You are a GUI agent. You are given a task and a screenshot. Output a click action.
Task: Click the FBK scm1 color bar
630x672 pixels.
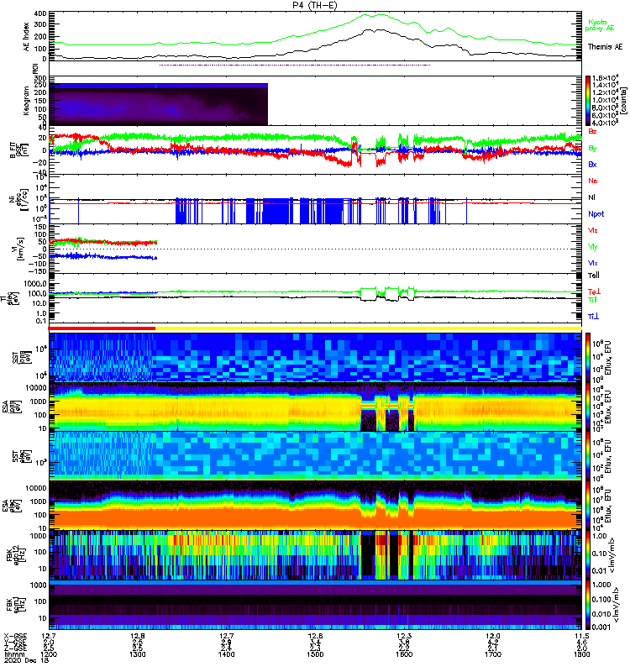[x=588, y=605]
